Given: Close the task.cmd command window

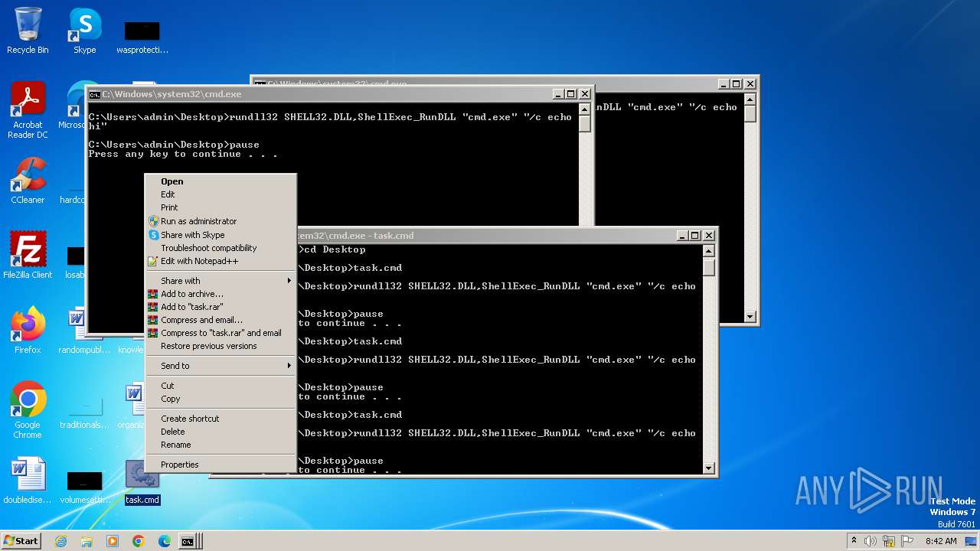Looking at the screenshot, I should click(x=708, y=236).
